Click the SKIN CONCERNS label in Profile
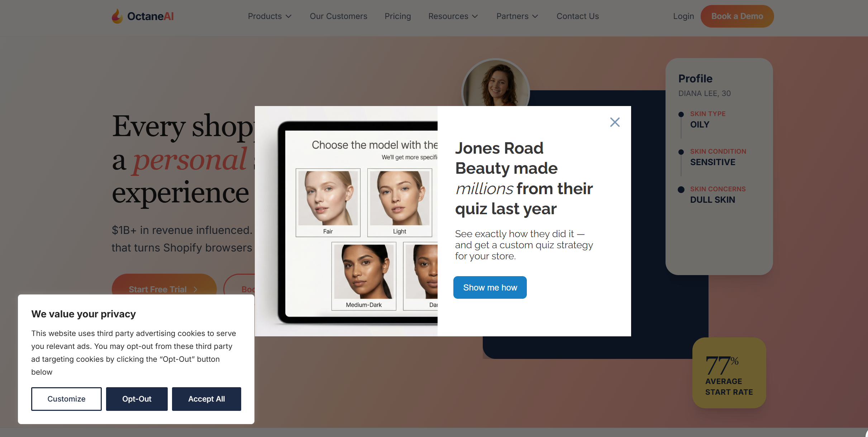 718,189
